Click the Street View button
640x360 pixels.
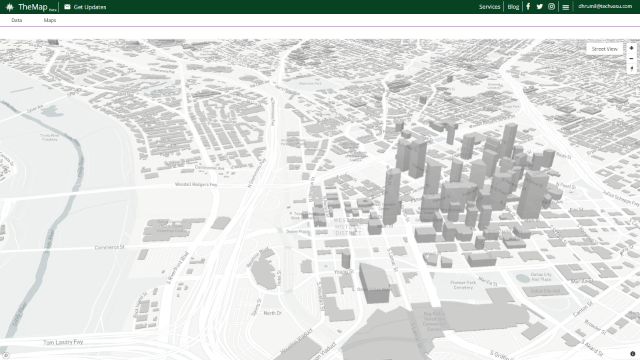coord(604,49)
